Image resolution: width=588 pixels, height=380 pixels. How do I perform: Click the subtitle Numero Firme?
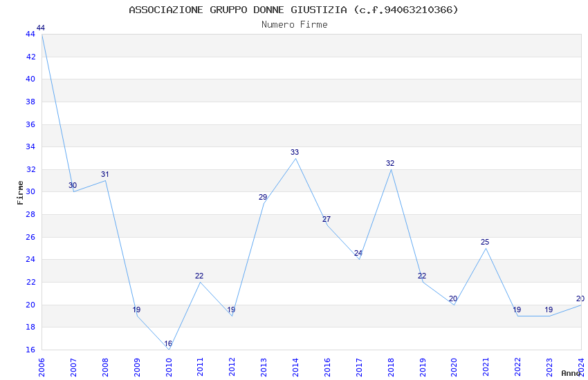[295, 25]
